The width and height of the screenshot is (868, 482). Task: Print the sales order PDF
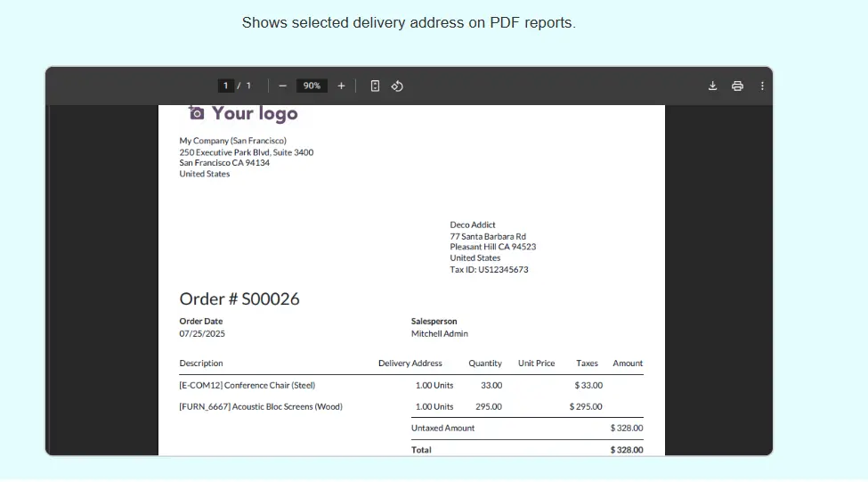(x=737, y=86)
